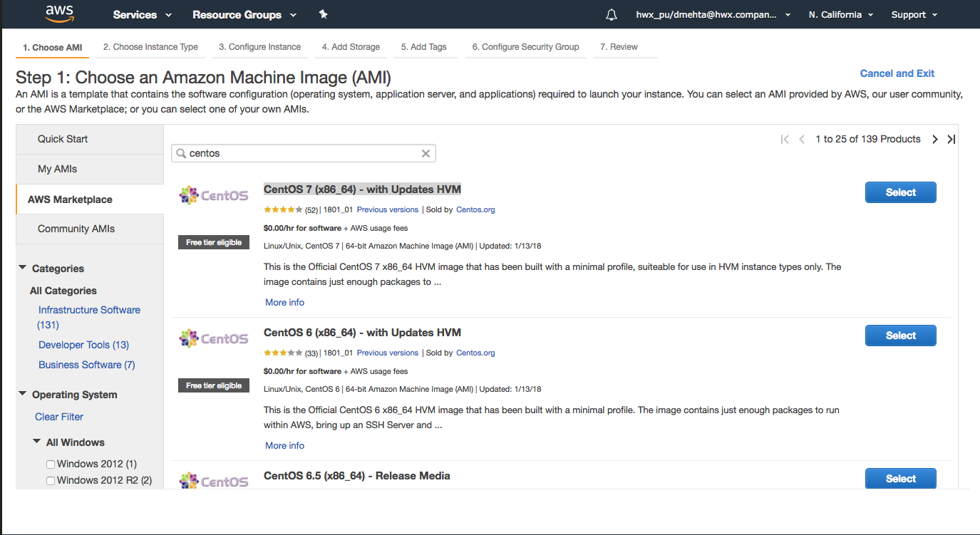Click Cancel and Exit
Screen dimensions: 980x535
pos(897,73)
